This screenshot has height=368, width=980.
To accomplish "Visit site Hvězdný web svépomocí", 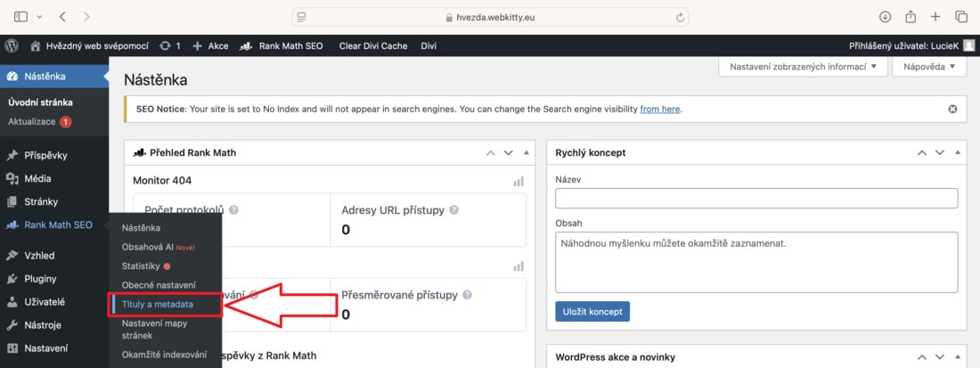I will (89, 45).
